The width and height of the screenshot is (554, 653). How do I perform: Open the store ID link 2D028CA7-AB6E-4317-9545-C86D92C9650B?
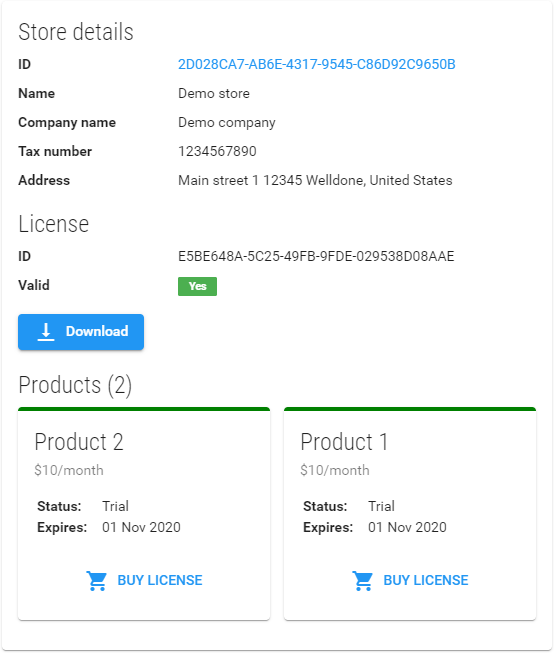pos(317,64)
